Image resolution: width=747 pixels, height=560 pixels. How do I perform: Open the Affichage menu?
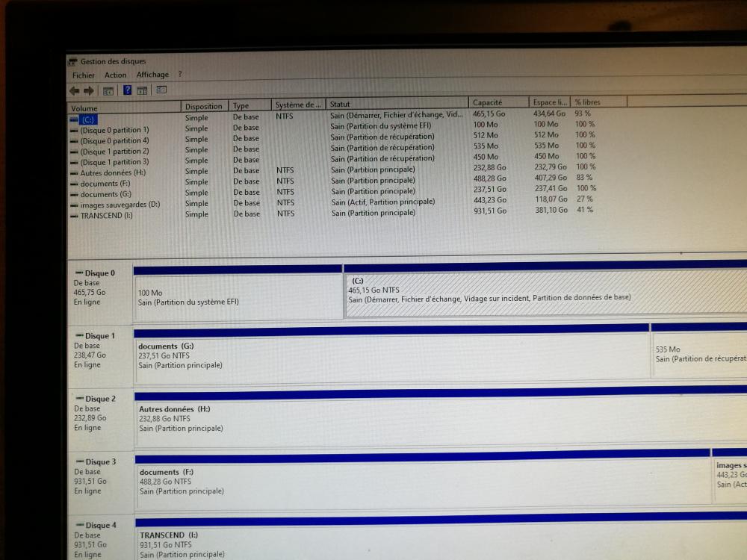(x=152, y=74)
